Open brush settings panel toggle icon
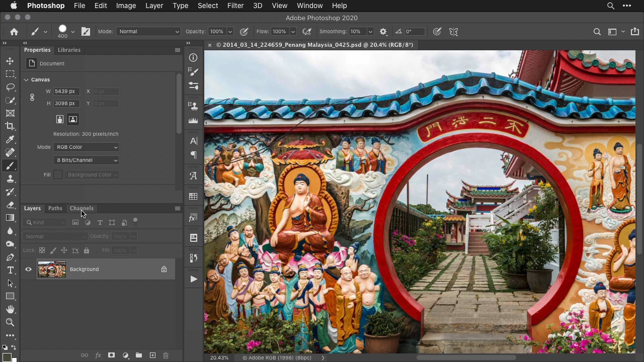Screen dimensions: 644x362 point(86,31)
